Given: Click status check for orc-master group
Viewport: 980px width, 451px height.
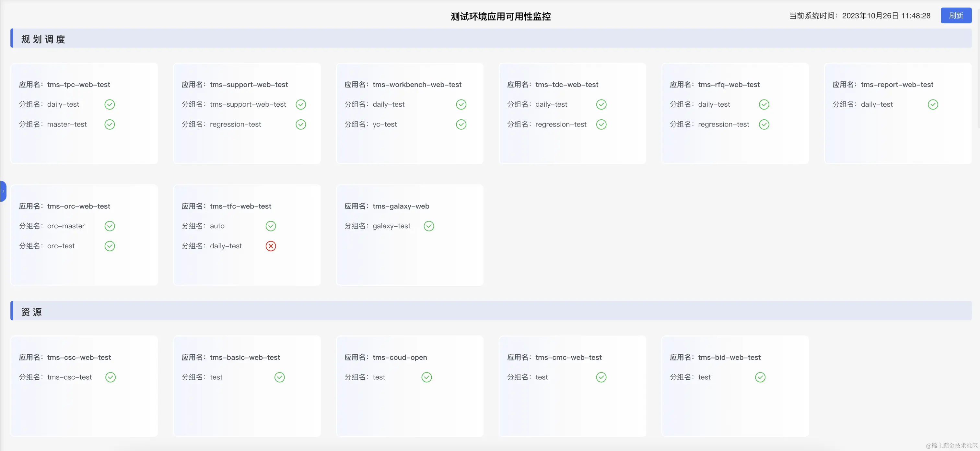Looking at the screenshot, I should (x=110, y=226).
